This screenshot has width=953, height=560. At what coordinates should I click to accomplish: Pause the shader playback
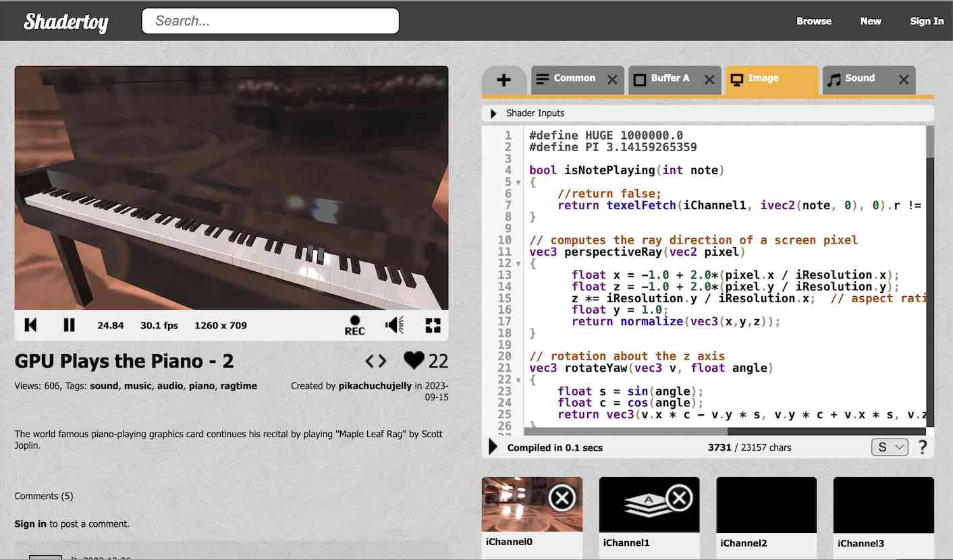point(68,325)
